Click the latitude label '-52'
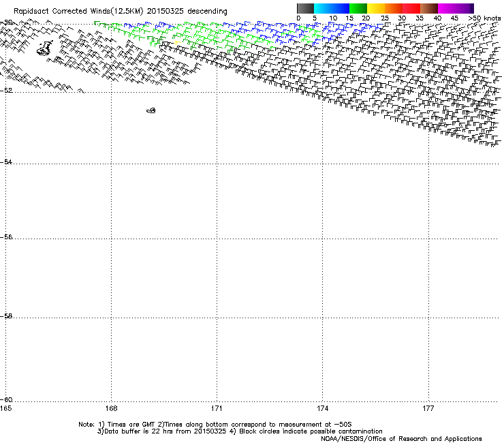Screen dimensions: 504x443 6,91
